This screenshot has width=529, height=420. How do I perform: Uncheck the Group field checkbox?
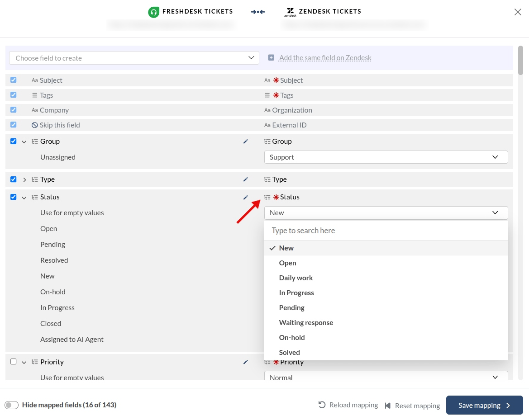point(13,141)
